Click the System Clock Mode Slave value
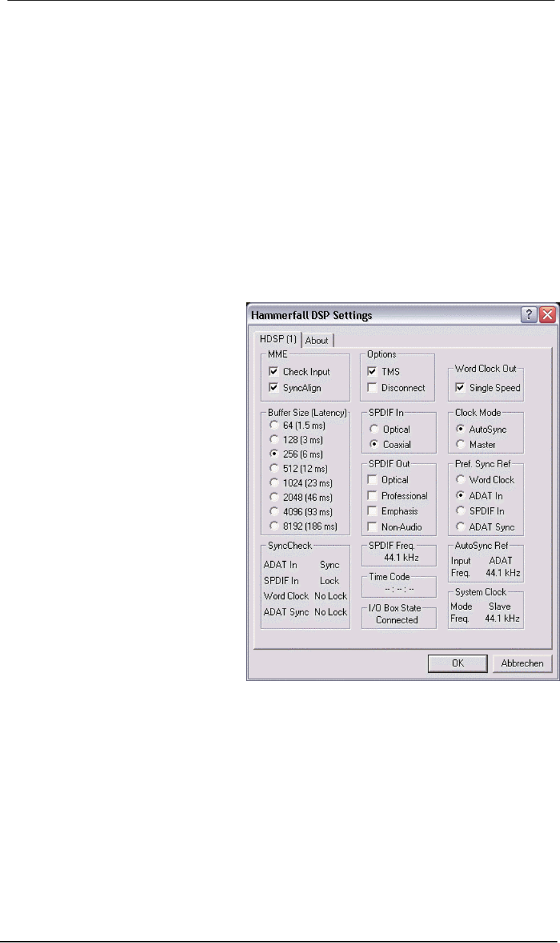The image size is (560, 943). (500, 606)
